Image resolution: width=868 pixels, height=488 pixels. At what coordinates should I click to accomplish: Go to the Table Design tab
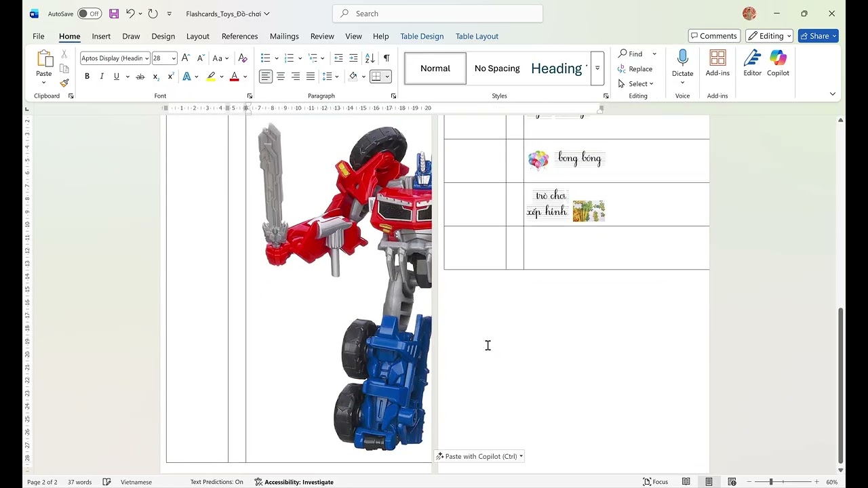coord(422,36)
